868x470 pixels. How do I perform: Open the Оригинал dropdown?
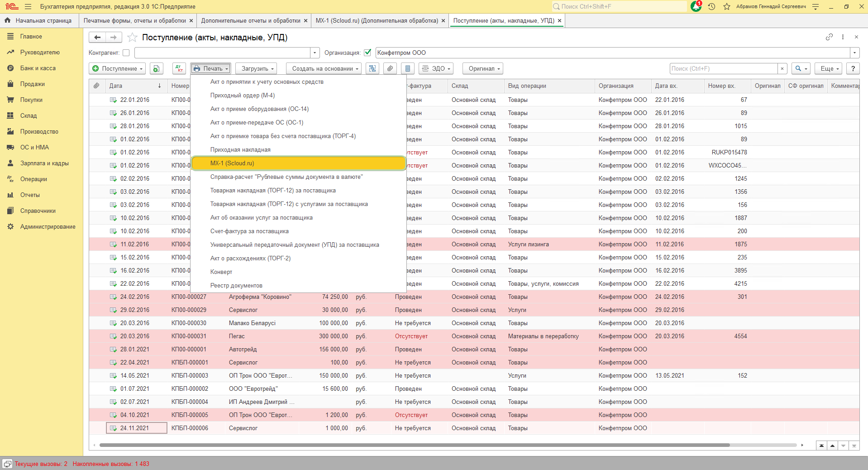pyautogui.click(x=483, y=69)
